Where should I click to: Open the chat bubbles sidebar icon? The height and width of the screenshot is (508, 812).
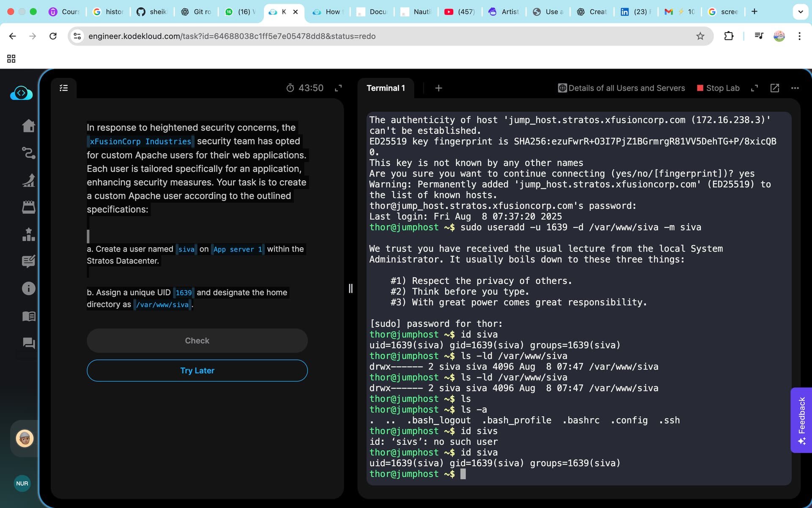click(28, 343)
